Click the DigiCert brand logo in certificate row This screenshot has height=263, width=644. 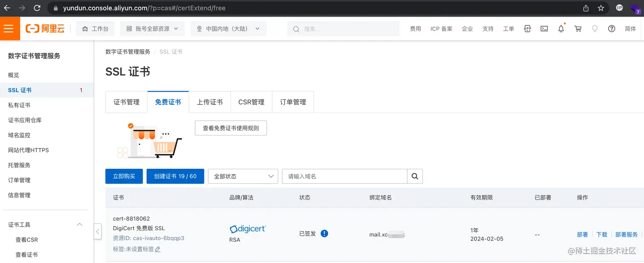click(x=247, y=228)
